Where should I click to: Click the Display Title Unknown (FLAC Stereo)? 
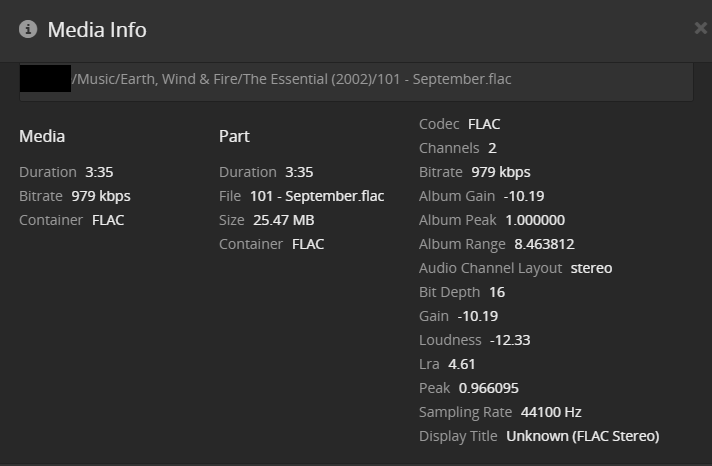[583, 436]
